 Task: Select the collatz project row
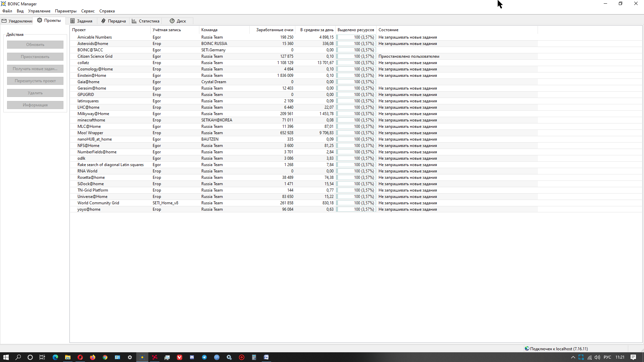[304, 63]
